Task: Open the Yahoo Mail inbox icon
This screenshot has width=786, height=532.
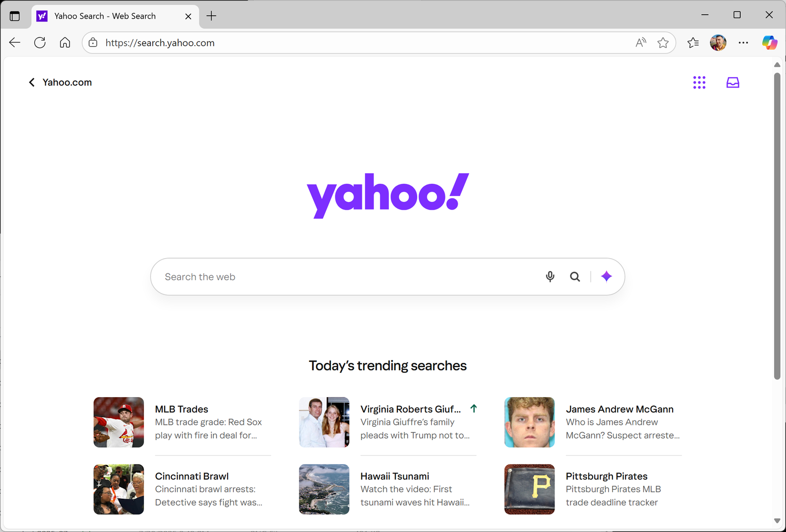Action: pyautogui.click(x=733, y=82)
